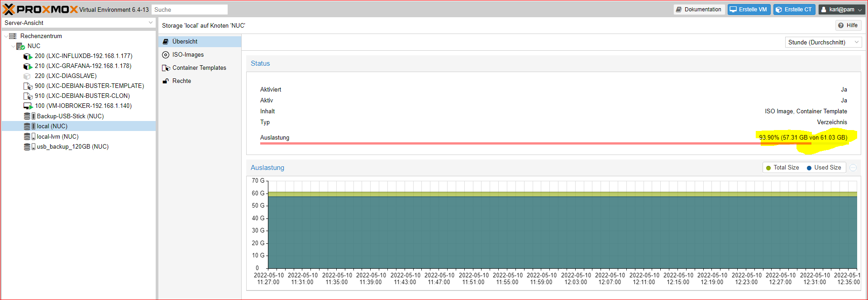Click the Auslastung usage progress bar
The image size is (868, 300).
click(553, 144)
